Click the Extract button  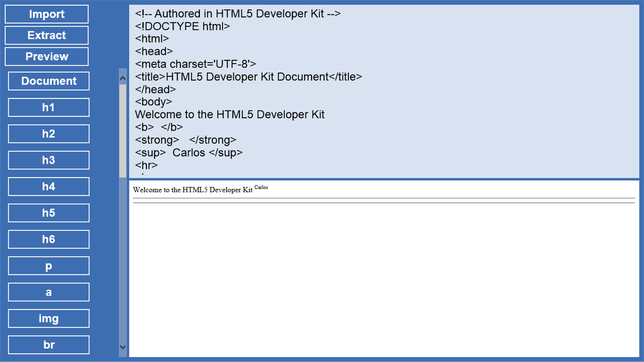tap(46, 35)
